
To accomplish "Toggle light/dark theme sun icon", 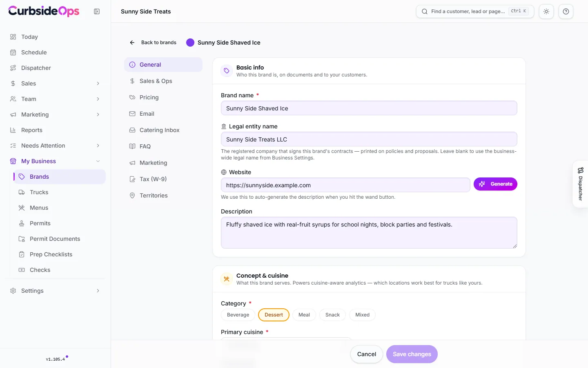I will click(546, 11).
